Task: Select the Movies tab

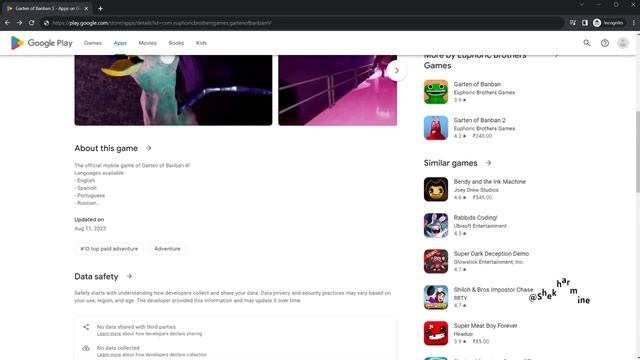Action: (147, 43)
